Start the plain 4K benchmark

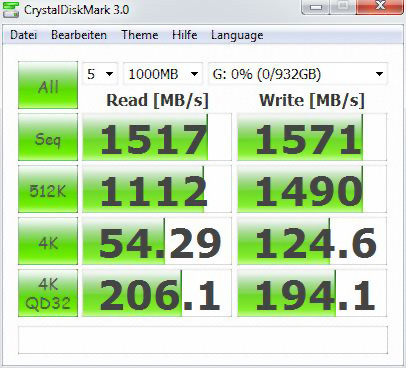(48, 241)
